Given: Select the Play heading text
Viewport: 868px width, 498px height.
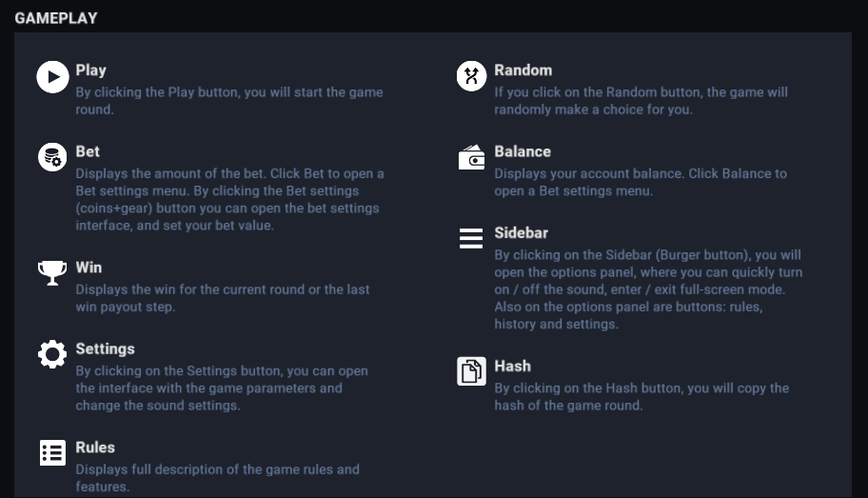Looking at the screenshot, I should pos(91,70).
